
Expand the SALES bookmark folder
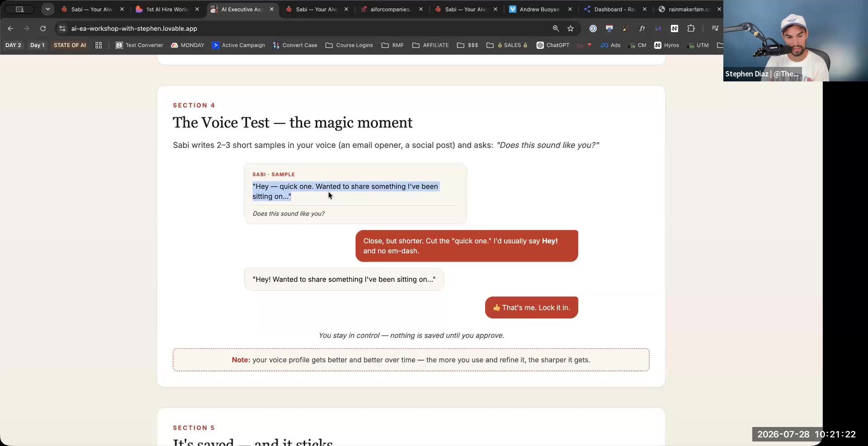click(507, 45)
